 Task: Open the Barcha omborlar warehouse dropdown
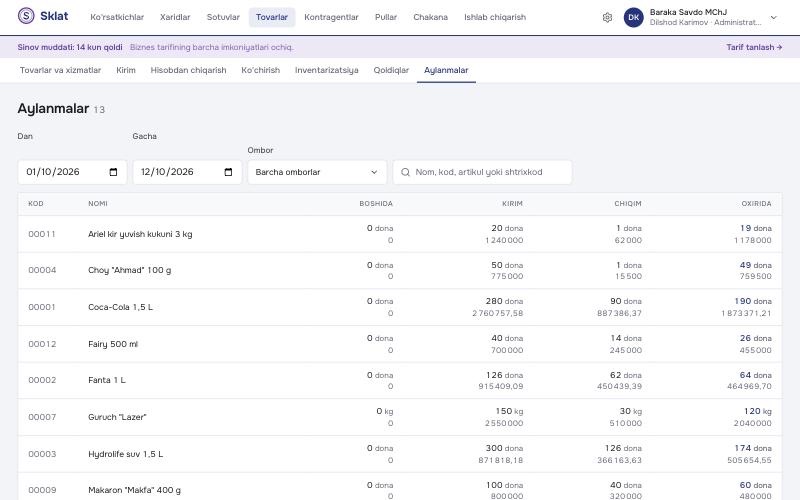pyautogui.click(x=317, y=172)
